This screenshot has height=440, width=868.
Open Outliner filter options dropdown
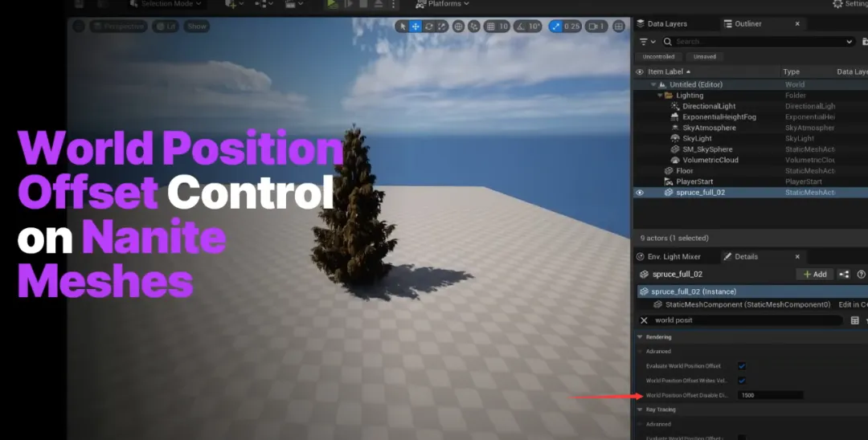point(647,42)
